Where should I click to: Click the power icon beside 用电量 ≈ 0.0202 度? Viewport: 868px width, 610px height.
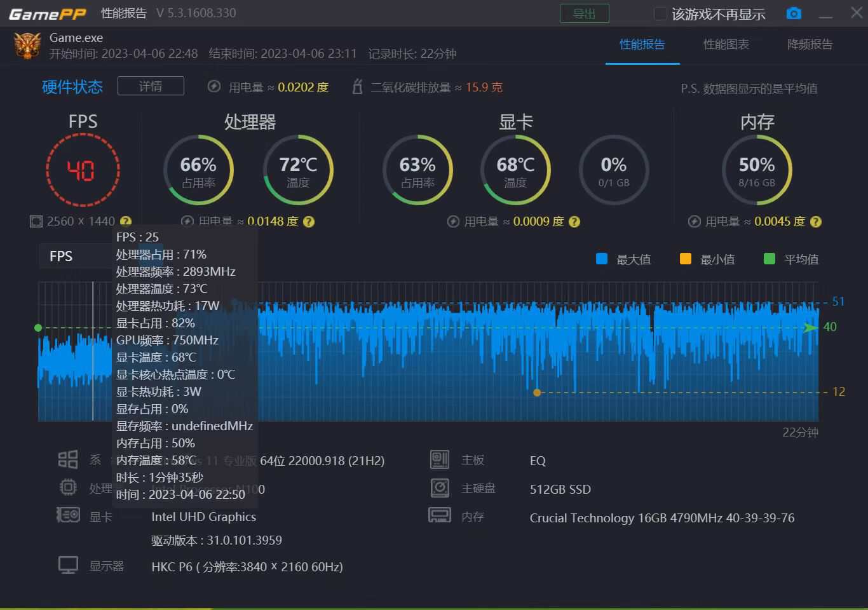coord(214,86)
